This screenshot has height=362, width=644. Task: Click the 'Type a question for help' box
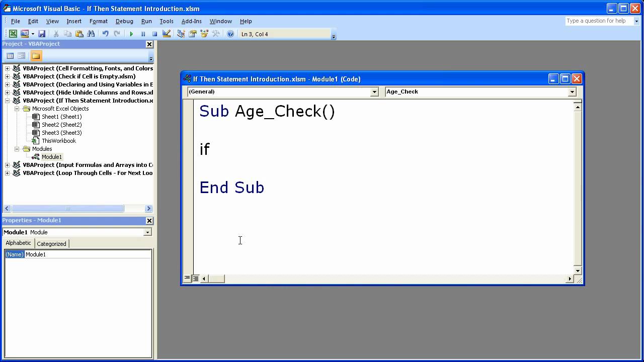[599, 21]
